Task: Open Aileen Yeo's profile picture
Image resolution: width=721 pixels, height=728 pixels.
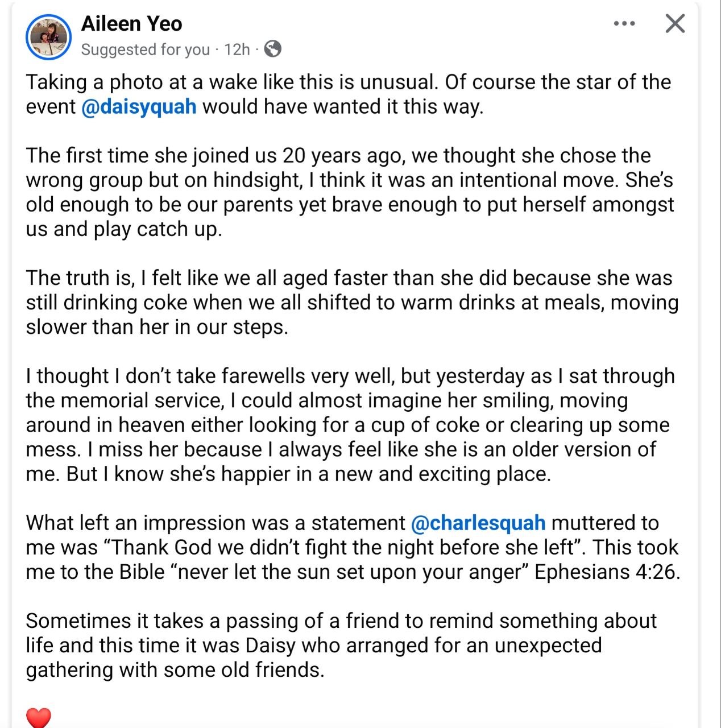Action: click(48, 36)
